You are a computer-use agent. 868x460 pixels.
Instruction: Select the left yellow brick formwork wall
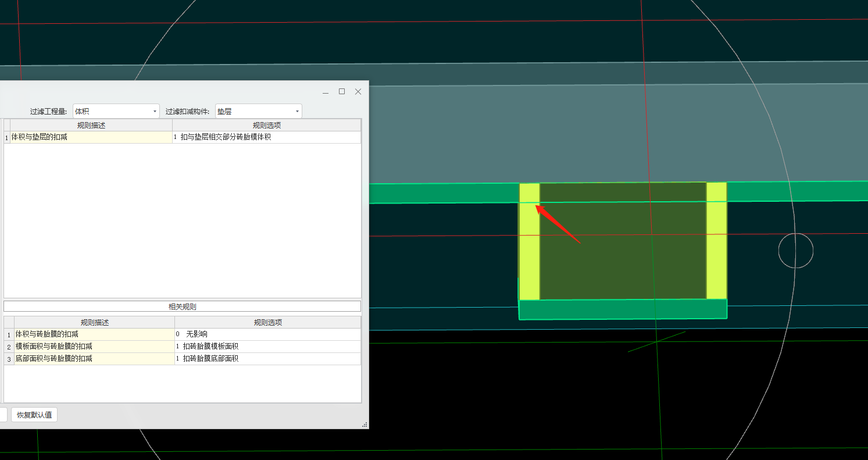click(x=529, y=241)
